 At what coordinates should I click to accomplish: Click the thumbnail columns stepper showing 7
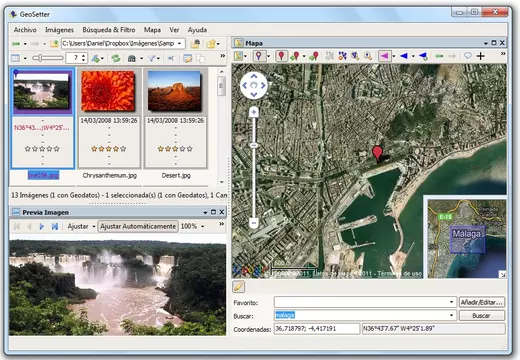(x=76, y=58)
